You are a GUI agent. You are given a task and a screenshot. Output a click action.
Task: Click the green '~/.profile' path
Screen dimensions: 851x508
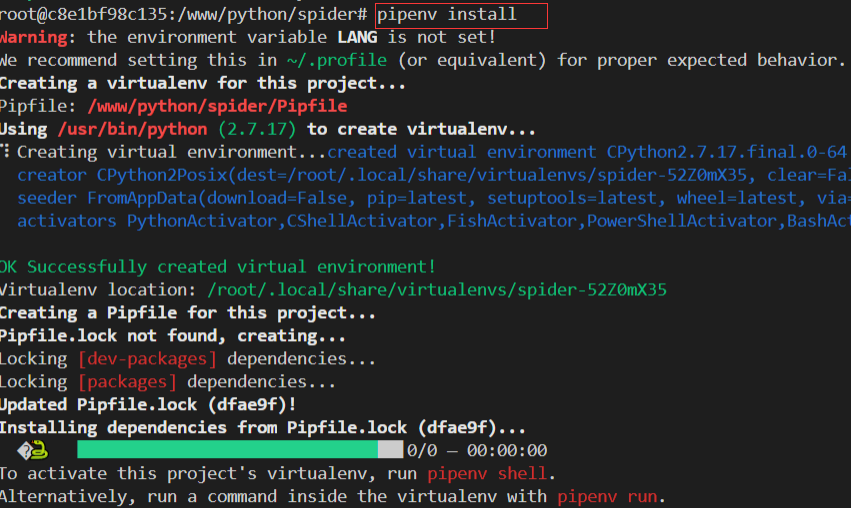(x=337, y=60)
